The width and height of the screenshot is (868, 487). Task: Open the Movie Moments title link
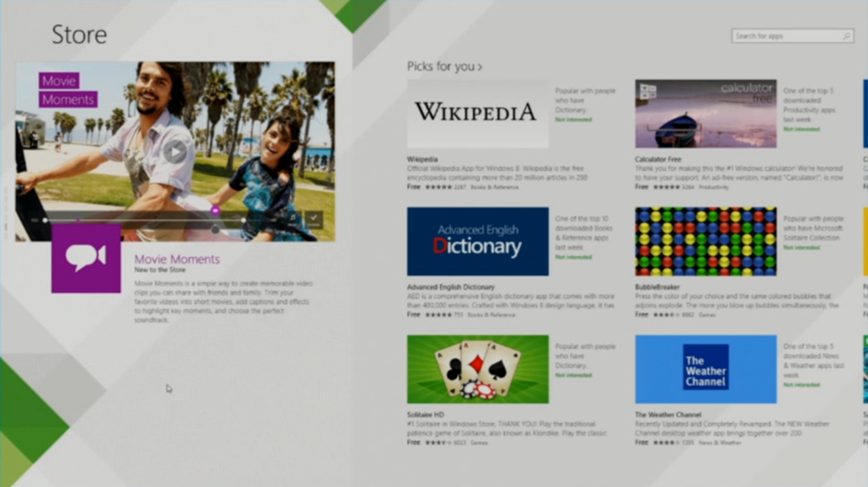[176, 259]
